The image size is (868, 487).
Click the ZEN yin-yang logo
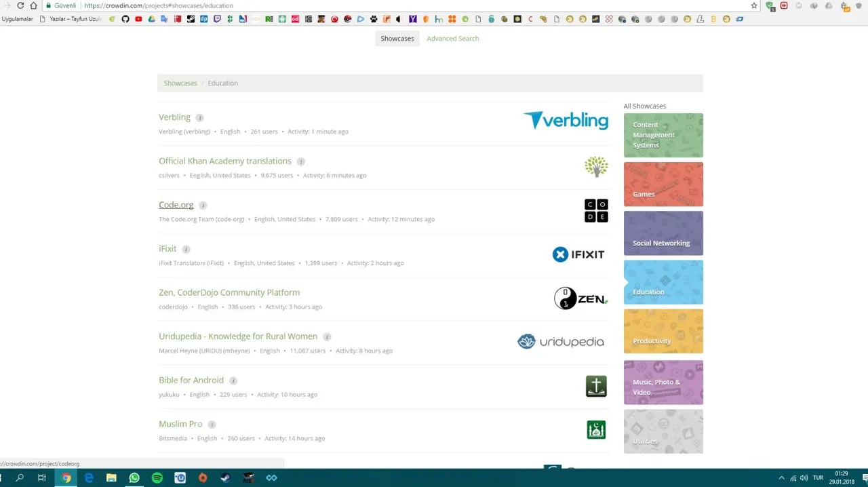coord(580,298)
